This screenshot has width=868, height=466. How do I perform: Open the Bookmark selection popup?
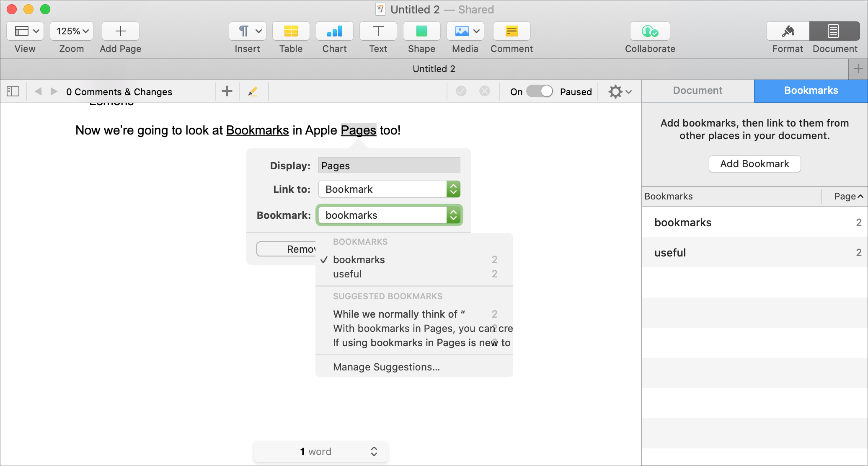click(389, 215)
